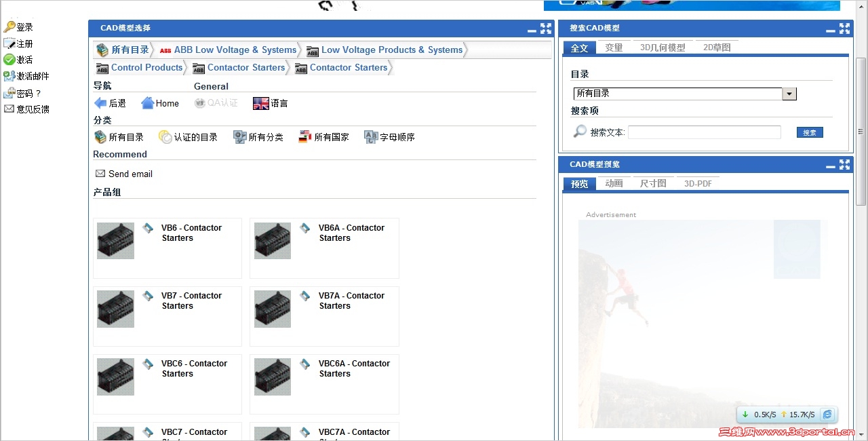
Task: Click the 搜索文本 input field
Action: (705, 132)
